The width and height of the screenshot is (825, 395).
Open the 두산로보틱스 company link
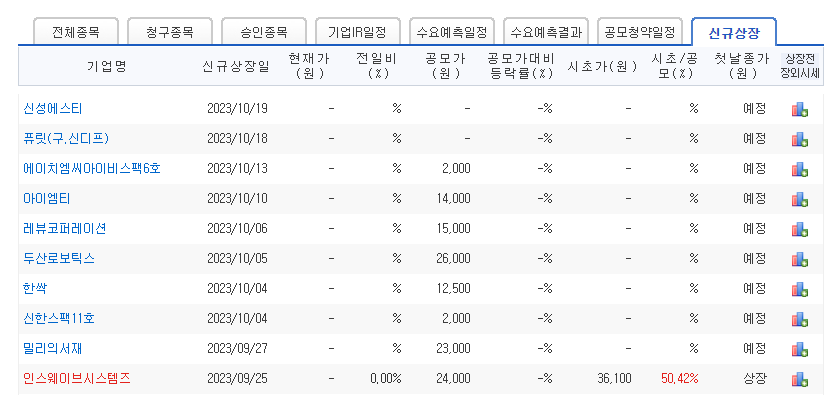(59, 259)
